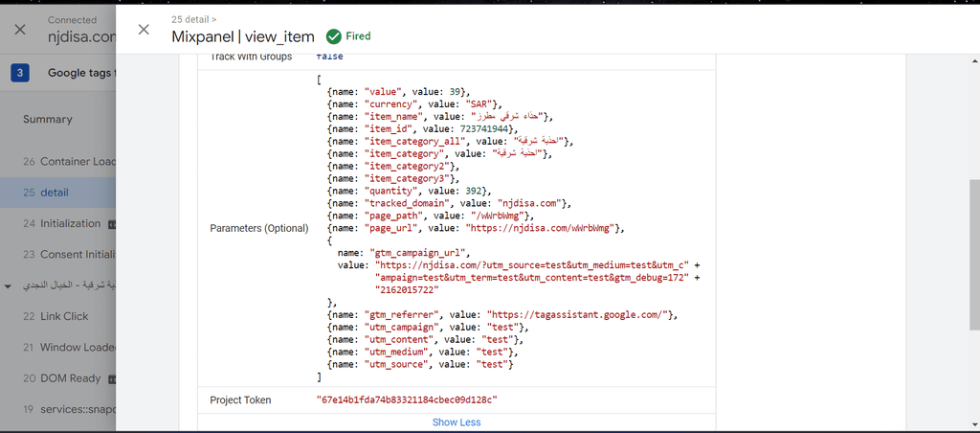Click the item_id 723741944 line
The width and height of the screenshot is (980, 433).
point(423,128)
